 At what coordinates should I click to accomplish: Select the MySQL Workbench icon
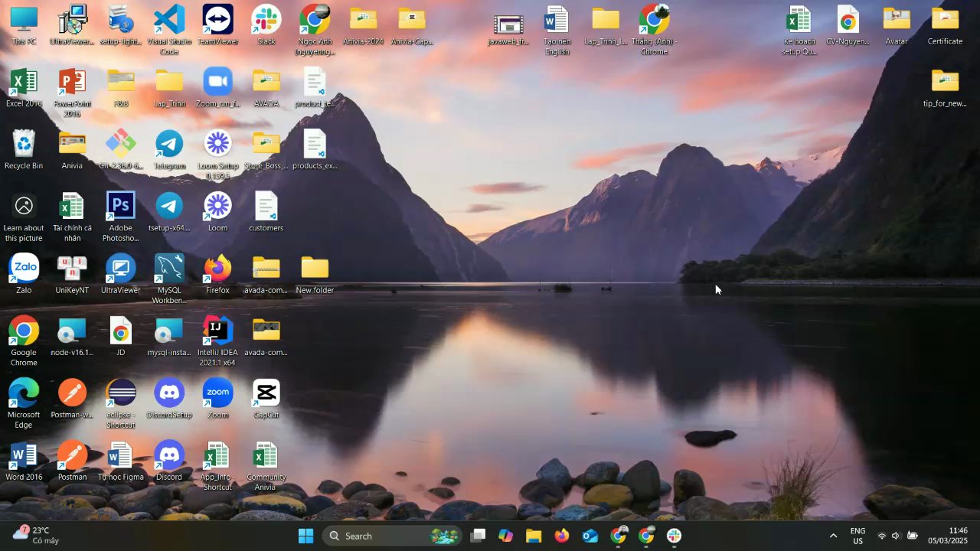click(x=169, y=279)
